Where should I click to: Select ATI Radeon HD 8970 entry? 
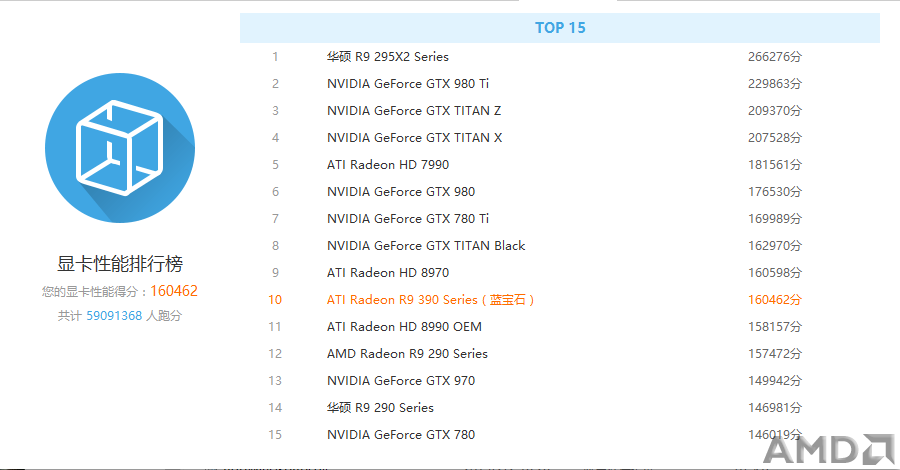coord(388,273)
